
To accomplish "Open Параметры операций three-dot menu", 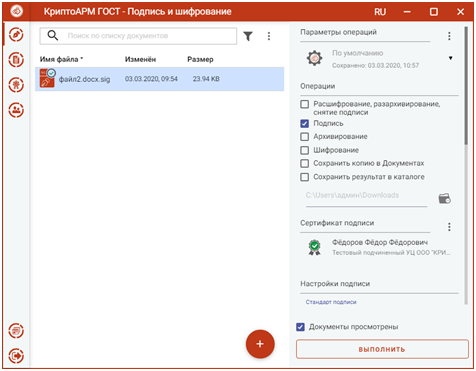I will point(449,36).
